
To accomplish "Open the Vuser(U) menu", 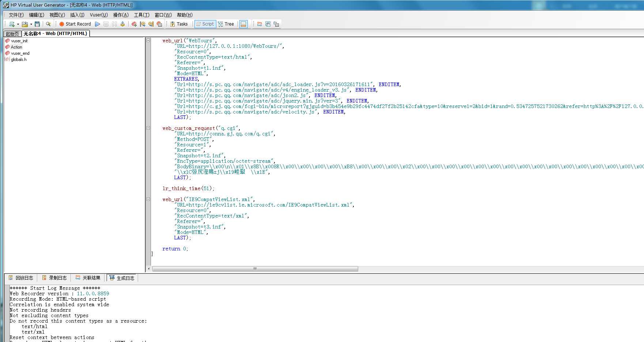I will 99,15.
